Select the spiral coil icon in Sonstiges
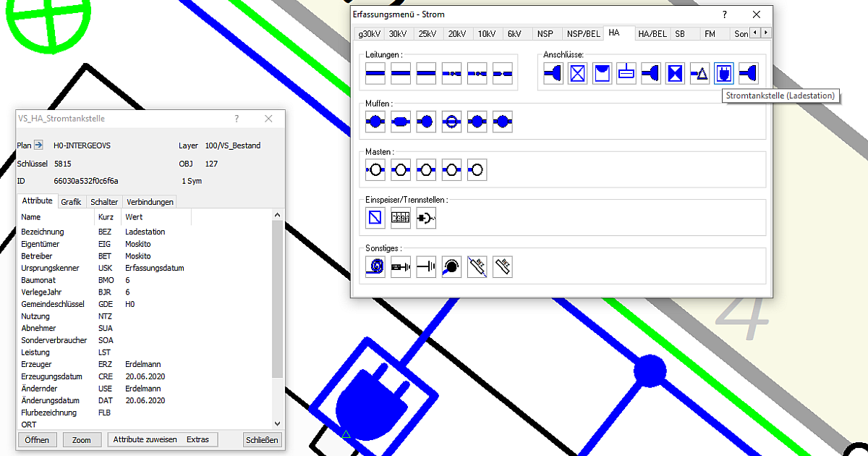Image resolution: width=868 pixels, height=456 pixels. pyautogui.click(x=375, y=267)
